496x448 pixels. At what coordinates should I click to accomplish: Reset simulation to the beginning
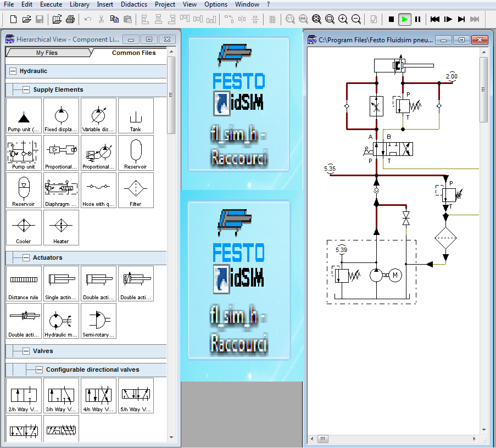435,19
